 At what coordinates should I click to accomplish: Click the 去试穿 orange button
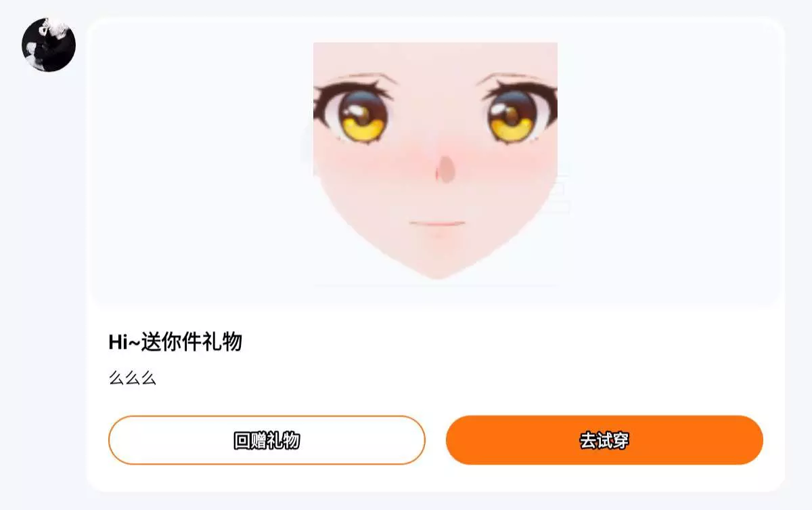click(x=604, y=440)
